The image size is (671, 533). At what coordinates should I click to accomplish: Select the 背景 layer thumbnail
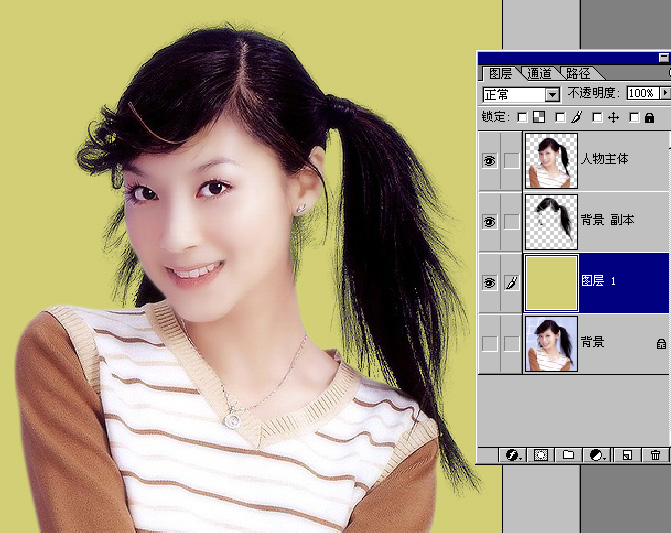[x=551, y=343]
